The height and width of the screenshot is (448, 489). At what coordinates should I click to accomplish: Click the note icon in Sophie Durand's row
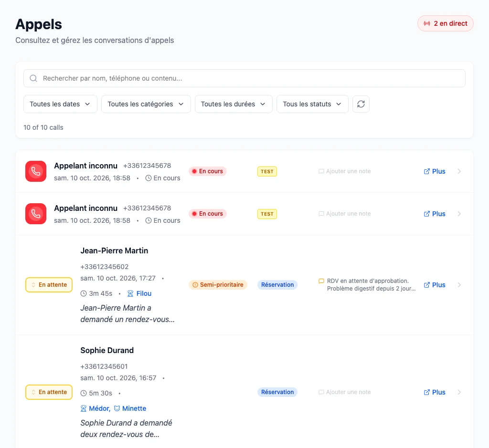(321, 392)
